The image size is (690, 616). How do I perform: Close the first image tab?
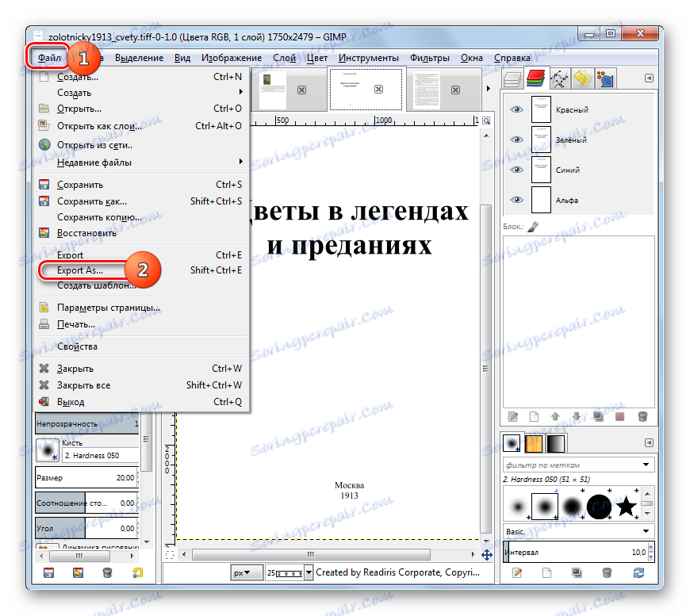301,90
